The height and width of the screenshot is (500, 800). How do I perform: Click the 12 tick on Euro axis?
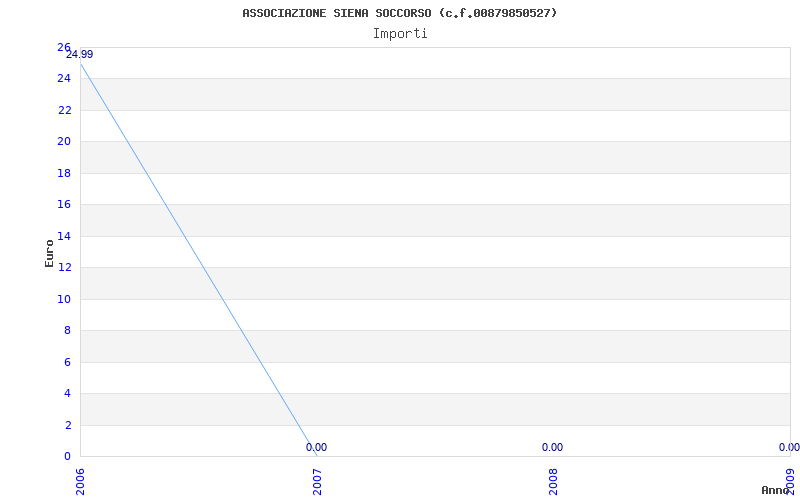64,267
